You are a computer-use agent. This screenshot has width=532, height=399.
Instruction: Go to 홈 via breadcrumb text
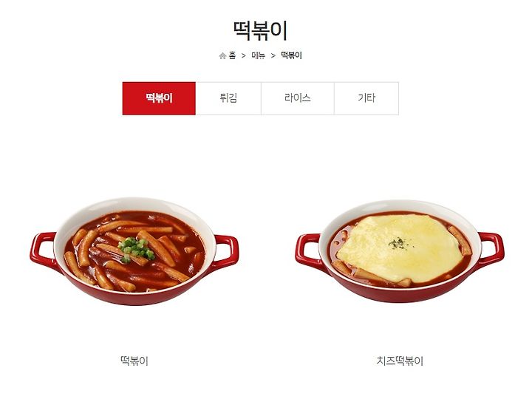tap(232, 55)
